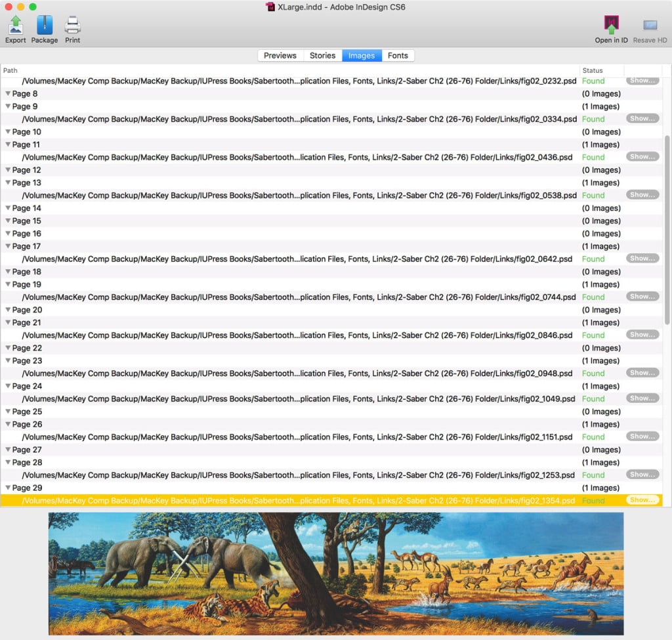Click the Export toolbar icon
The height and width of the screenshot is (640, 672).
click(16, 29)
